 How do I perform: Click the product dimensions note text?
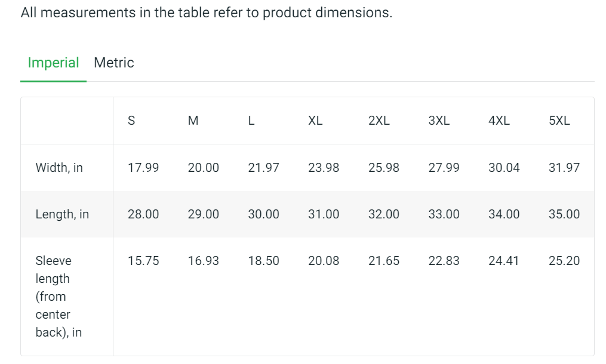[207, 13]
